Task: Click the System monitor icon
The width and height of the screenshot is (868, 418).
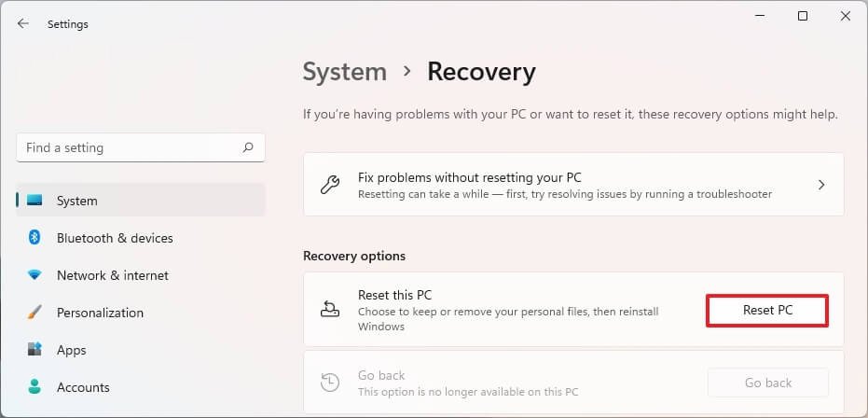Action: (x=34, y=201)
